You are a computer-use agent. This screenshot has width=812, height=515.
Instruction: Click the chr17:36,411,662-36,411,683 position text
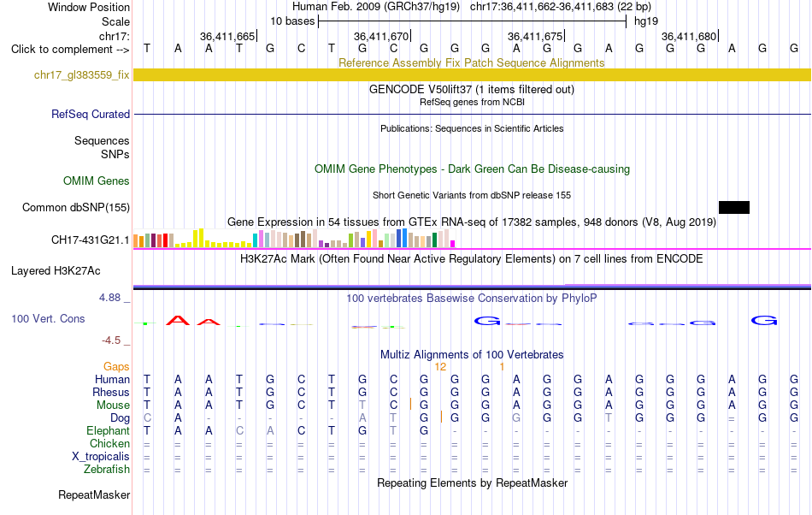[542, 7]
